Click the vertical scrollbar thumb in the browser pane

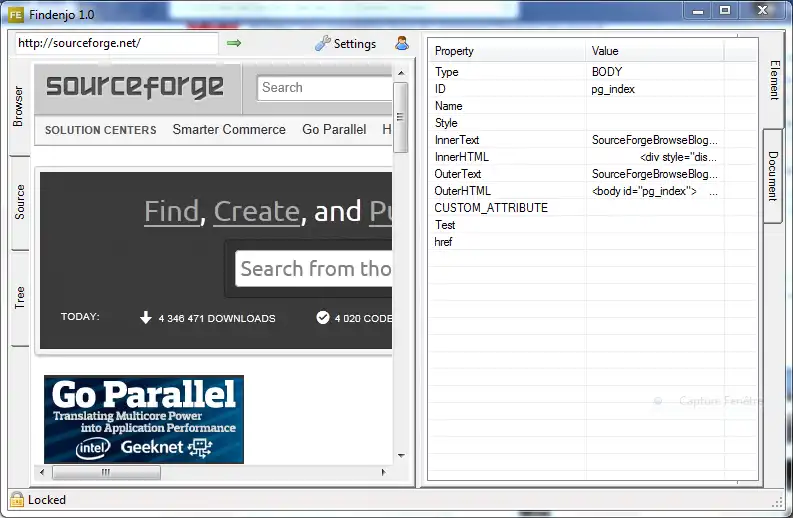coord(401,117)
